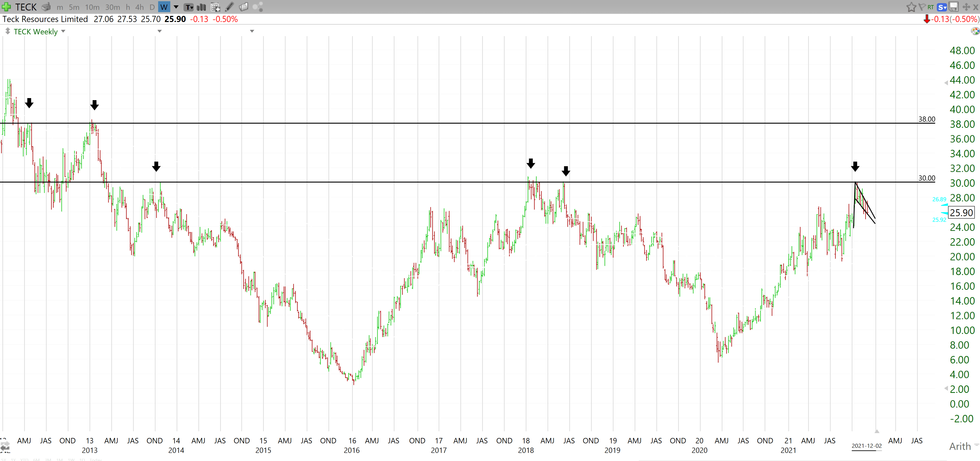Select the hourly 'h' timeframe
Viewport: 980px width, 461px height.
[128, 7]
